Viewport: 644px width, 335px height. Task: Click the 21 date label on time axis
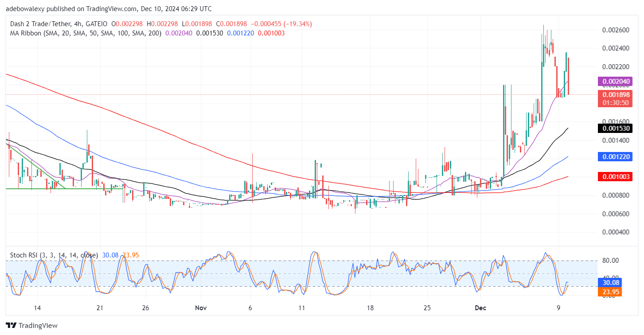tap(100, 308)
